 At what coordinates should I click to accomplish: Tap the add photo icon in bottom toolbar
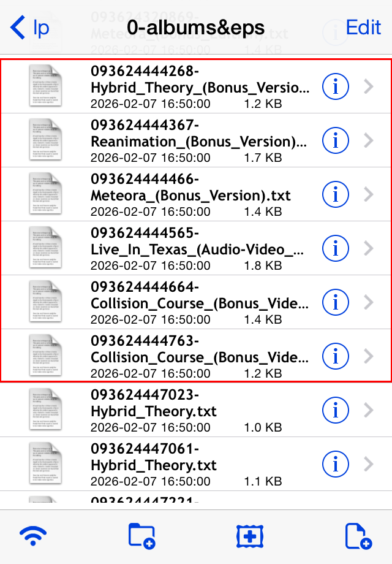pyautogui.click(x=250, y=536)
